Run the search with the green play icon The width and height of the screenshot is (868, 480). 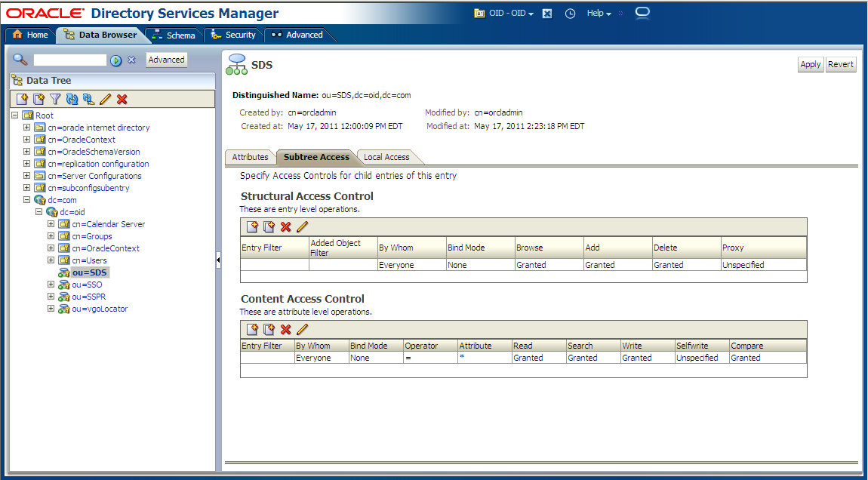(115, 60)
